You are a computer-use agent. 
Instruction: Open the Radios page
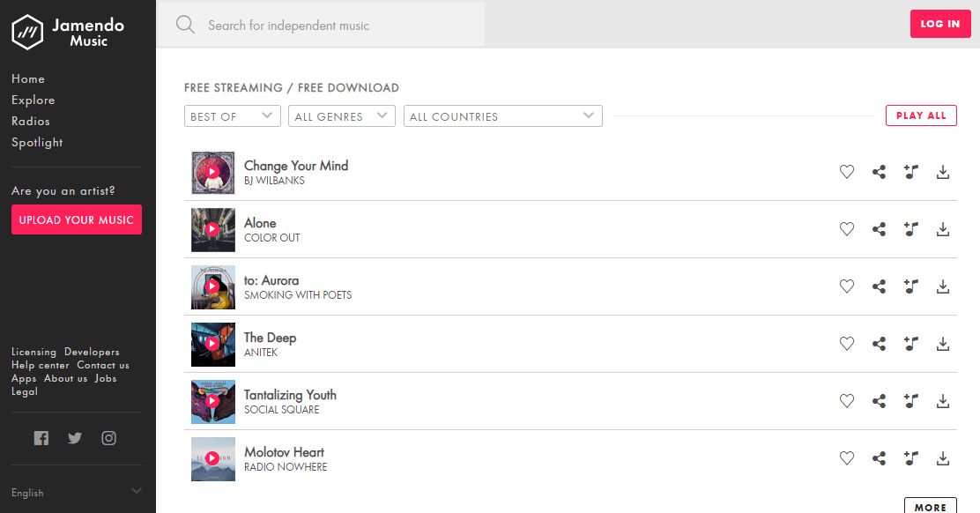30,121
